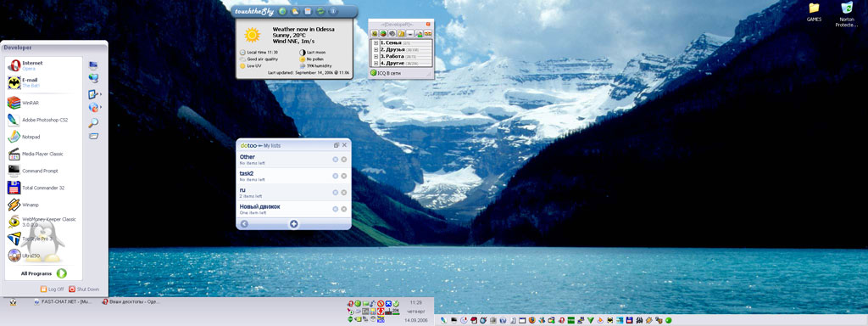Open My Computer icon in start menu side column

tap(93, 65)
